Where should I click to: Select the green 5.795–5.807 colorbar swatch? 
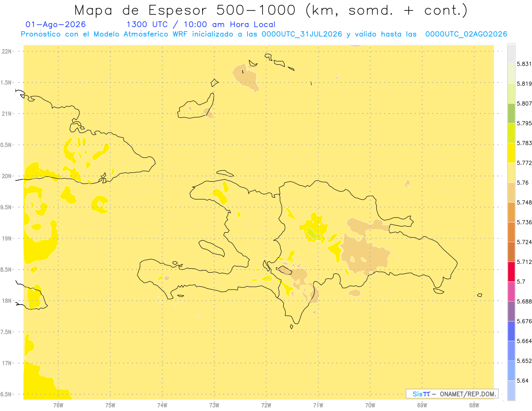pyautogui.click(x=511, y=113)
